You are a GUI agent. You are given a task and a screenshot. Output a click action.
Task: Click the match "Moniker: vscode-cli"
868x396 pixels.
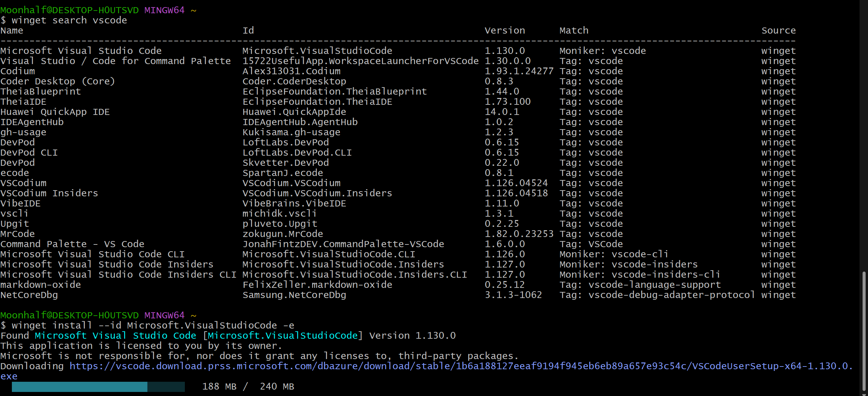click(614, 254)
